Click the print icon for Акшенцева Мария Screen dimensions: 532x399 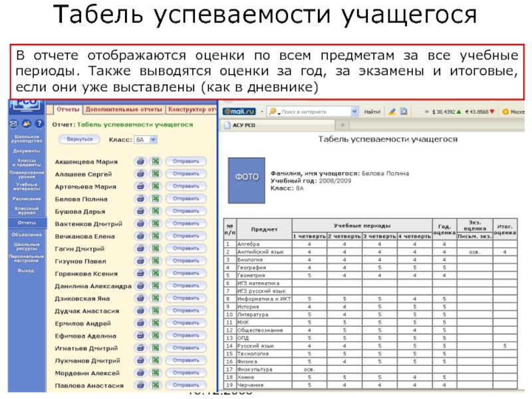coord(141,162)
